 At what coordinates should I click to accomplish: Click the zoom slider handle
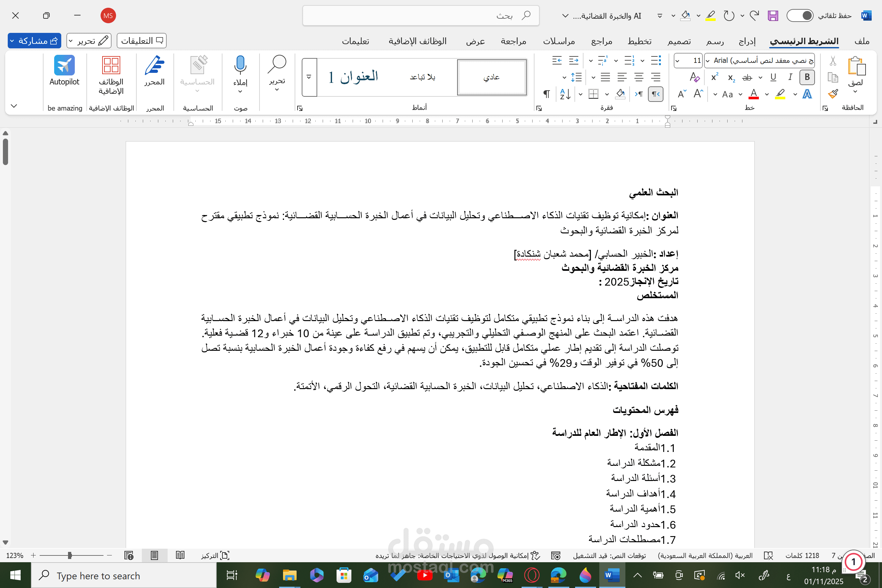(70, 555)
